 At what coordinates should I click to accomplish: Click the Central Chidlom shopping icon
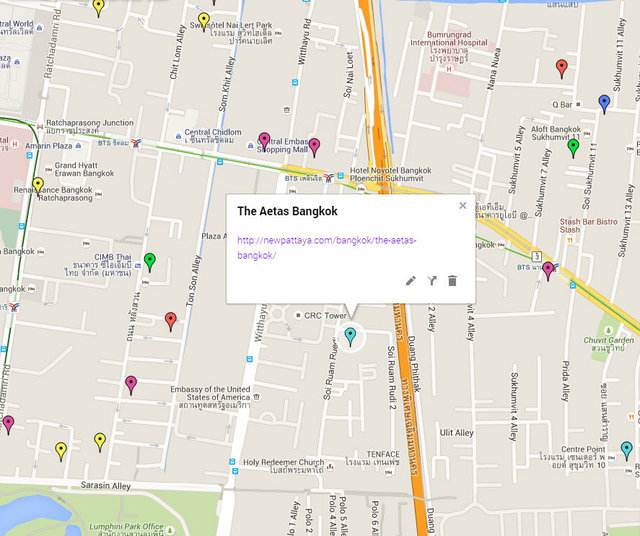click(x=178, y=136)
